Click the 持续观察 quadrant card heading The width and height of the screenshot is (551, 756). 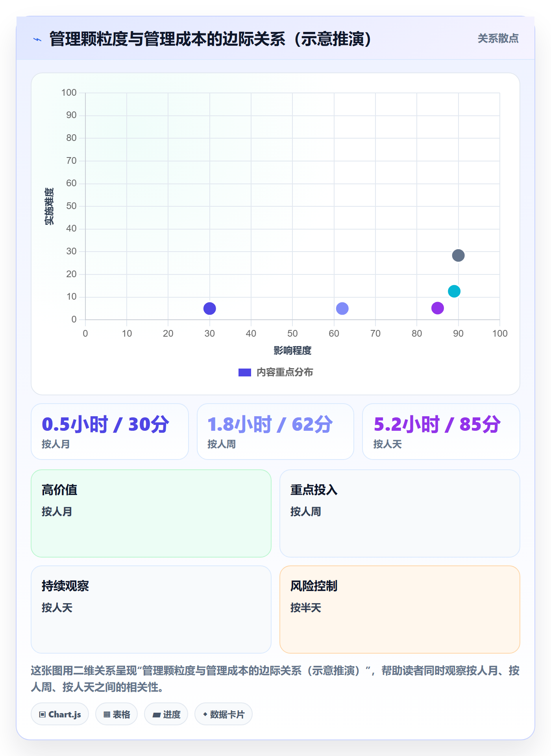[65, 586]
